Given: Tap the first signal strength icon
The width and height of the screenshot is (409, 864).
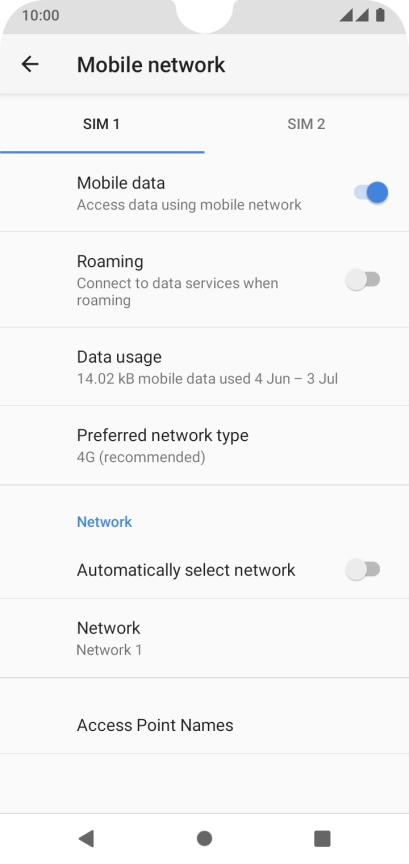Looking at the screenshot, I should [346, 15].
